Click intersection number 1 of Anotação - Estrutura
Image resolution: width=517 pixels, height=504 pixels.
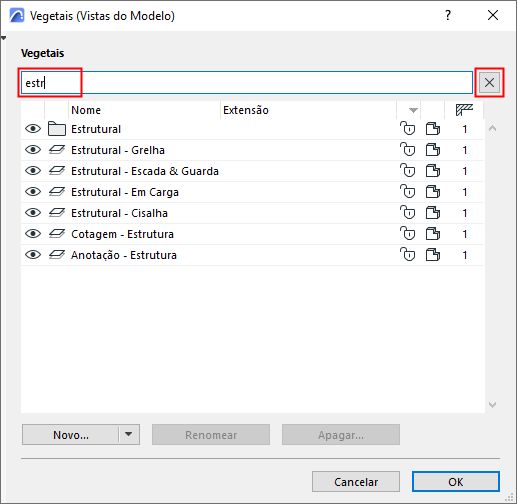click(464, 255)
